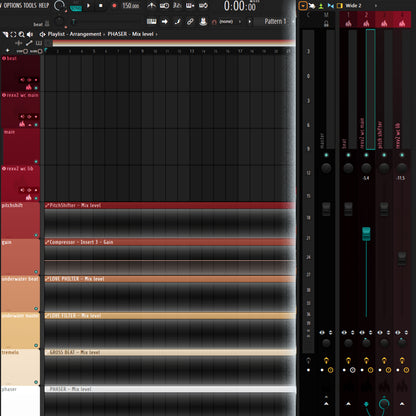Toggle yellow effects switch on insert 3

384,360
